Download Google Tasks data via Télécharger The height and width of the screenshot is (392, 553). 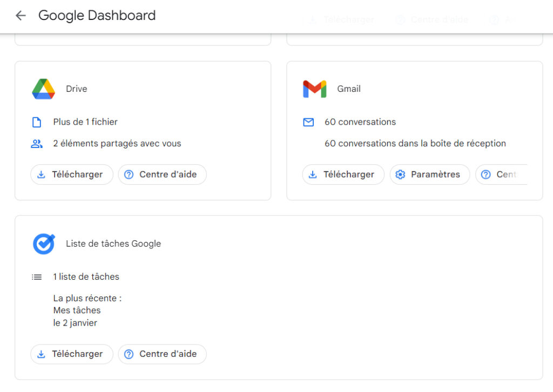tap(71, 354)
